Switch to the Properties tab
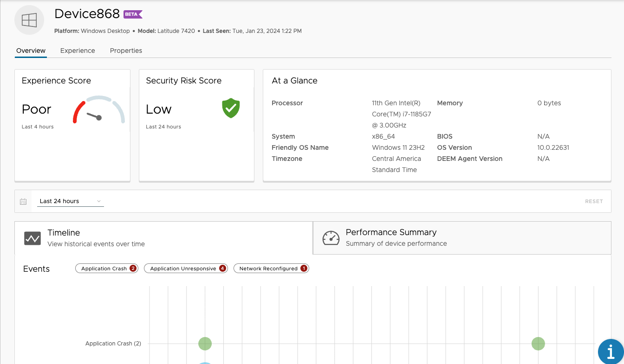 (x=126, y=51)
